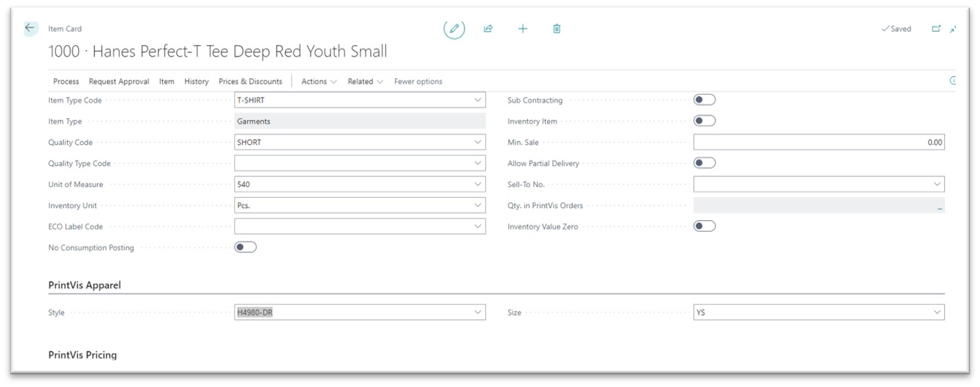This screenshot has height=387, width=980.
Task: Toggle Sub Contracting switch
Action: click(705, 100)
